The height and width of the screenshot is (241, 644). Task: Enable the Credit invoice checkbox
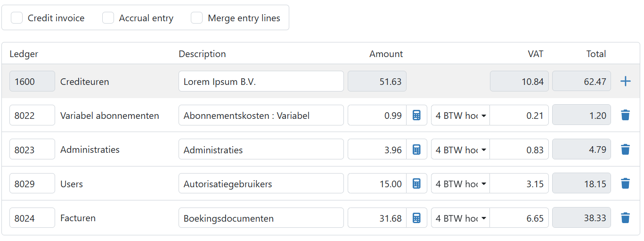[x=16, y=18]
